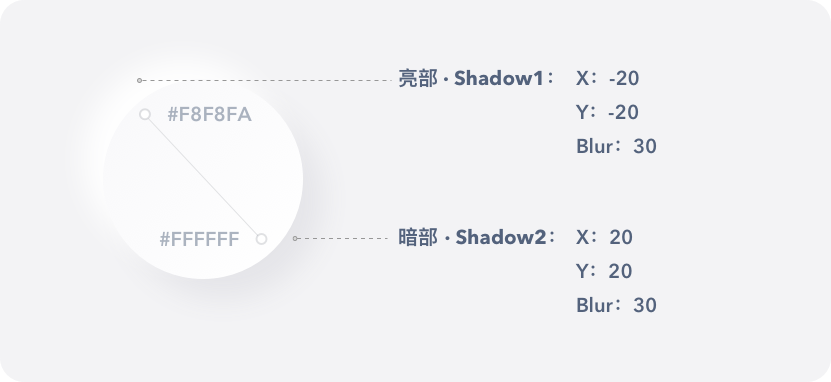
Task: Click the Shadow1 Y: -20 value
Action: click(x=607, y=112)
